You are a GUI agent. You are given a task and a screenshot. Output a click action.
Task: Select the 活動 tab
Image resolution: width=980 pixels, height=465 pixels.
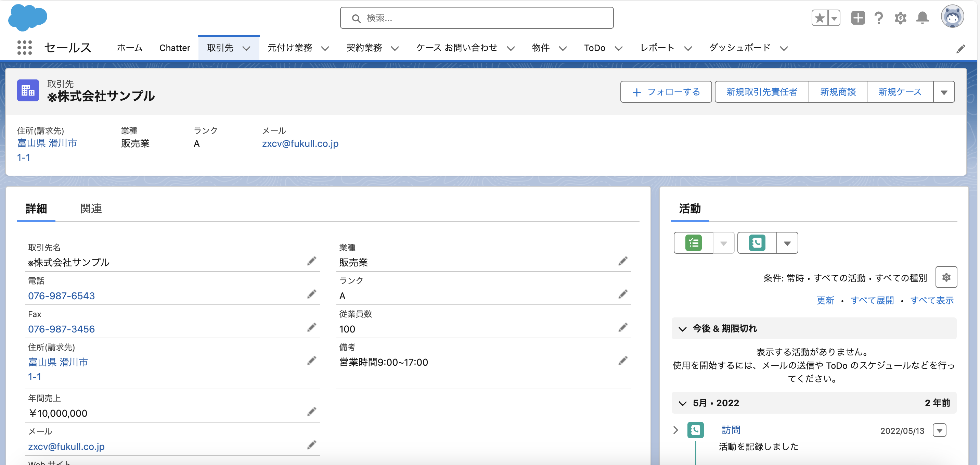[x=690, y=209]
